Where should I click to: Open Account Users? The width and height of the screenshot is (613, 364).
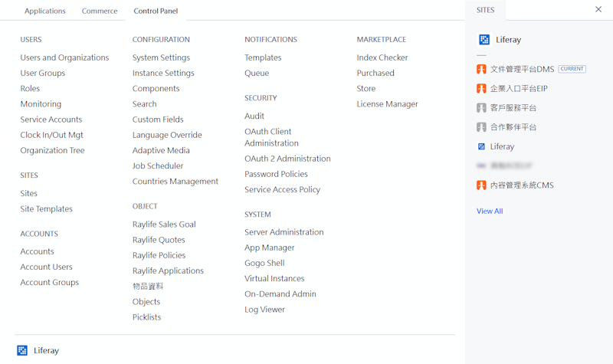(46, 267)
